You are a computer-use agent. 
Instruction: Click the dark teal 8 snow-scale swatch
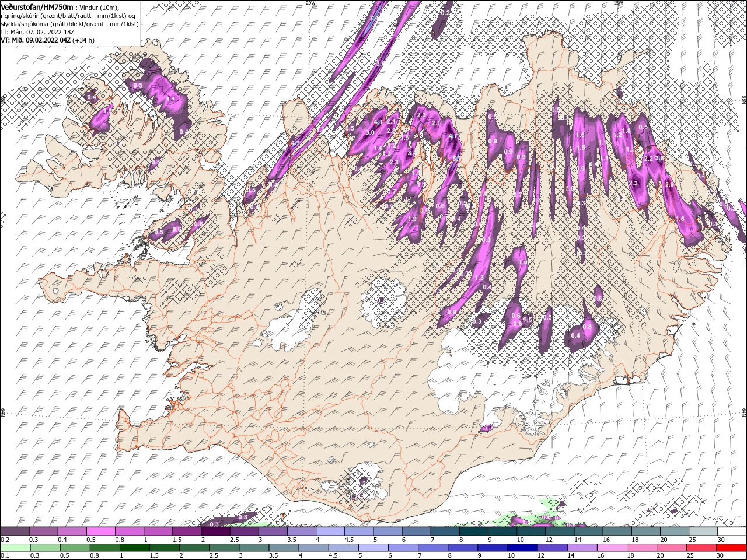pos(474,531)
